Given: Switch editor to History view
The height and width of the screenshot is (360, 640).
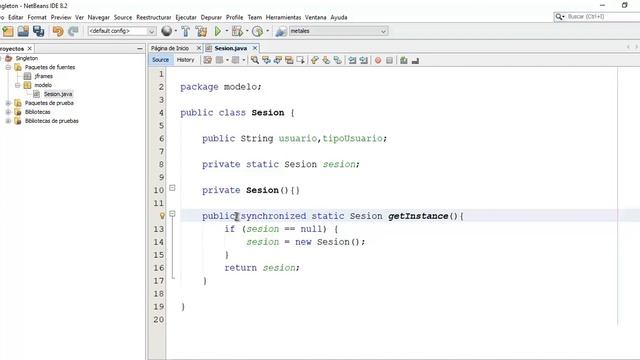Looking at the screenshot, I should click(185, 60).
